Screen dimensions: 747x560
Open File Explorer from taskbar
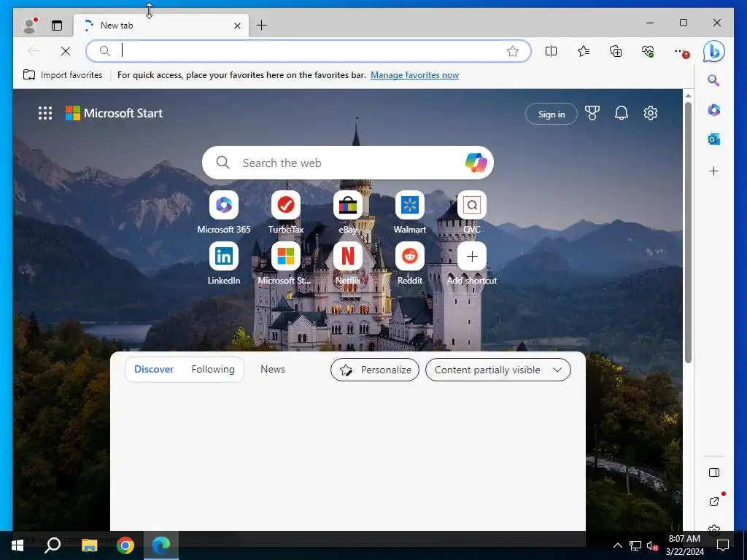89,545
